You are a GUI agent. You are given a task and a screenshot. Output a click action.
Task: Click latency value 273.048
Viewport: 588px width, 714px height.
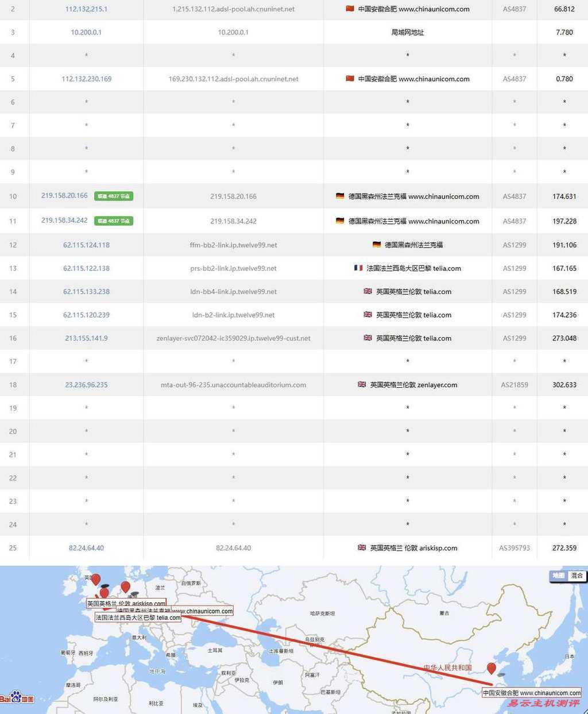point(564,338)
